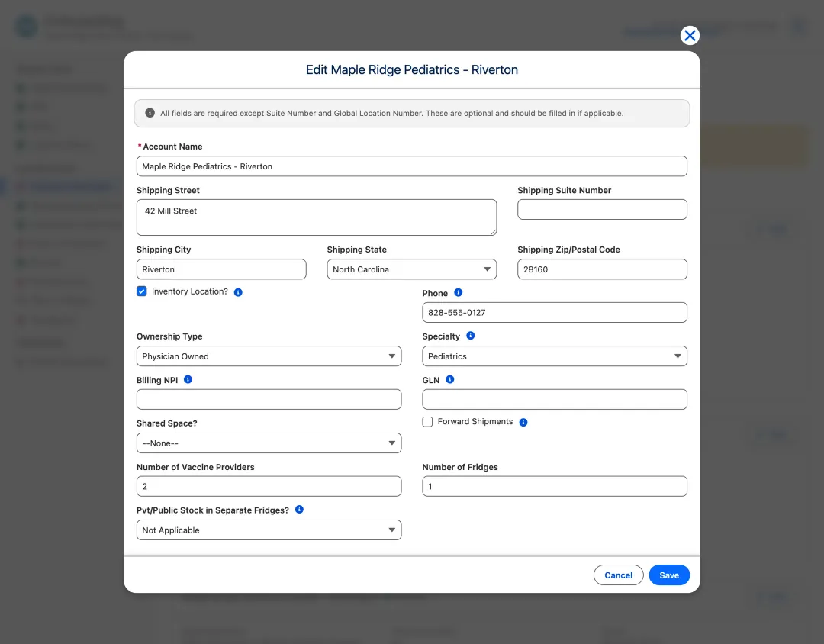Open the GLN info icon
Screen dimensions: 824x644
point(450,379)
